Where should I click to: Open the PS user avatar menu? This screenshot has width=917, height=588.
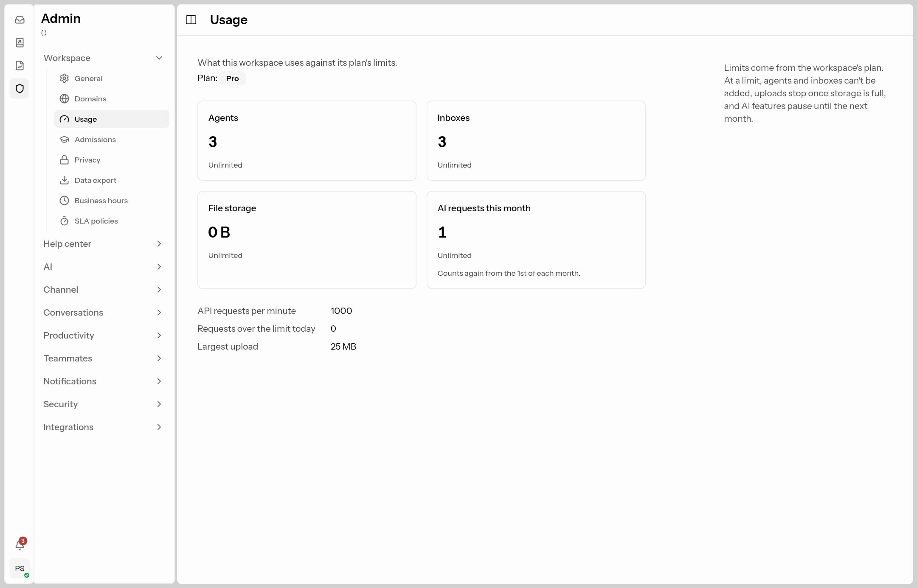[x=20, y=568]
